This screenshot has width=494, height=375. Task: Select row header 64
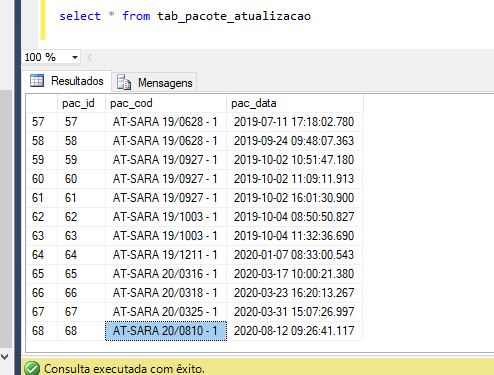coord(42,255)
